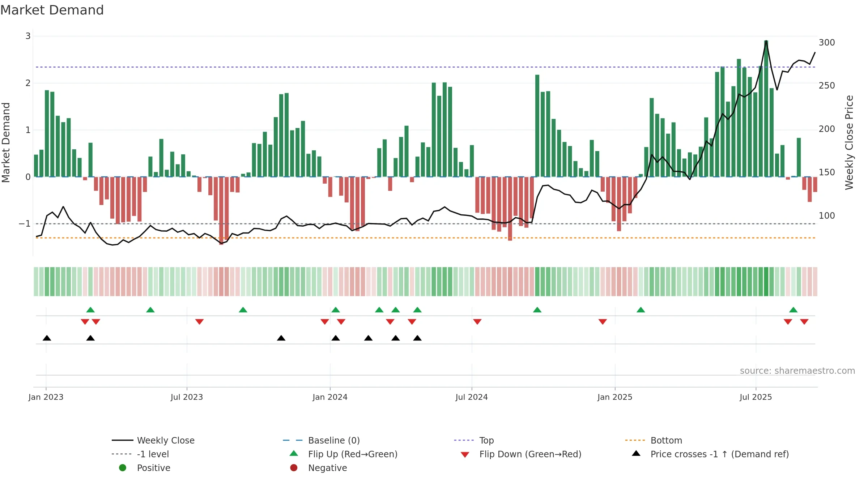Screen dimensions: 868x488
Task: Click the green flip-up marker after Jan 2025
Action: pyautogui.click(x=641, y=310)
